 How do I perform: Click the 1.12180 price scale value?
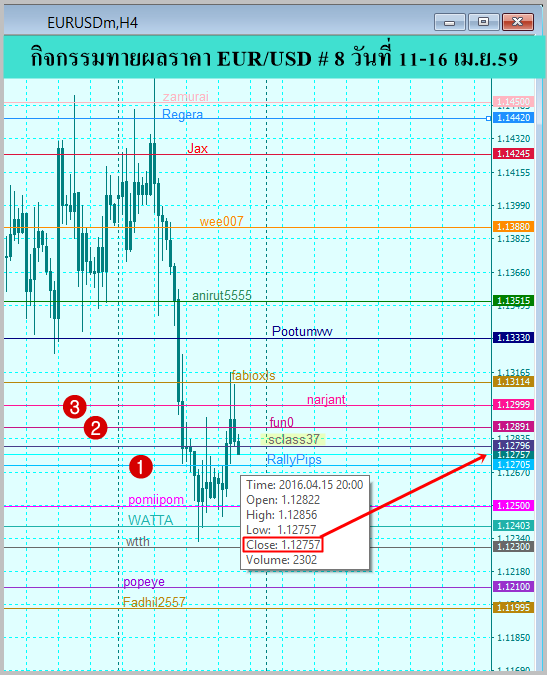[513, 572]
